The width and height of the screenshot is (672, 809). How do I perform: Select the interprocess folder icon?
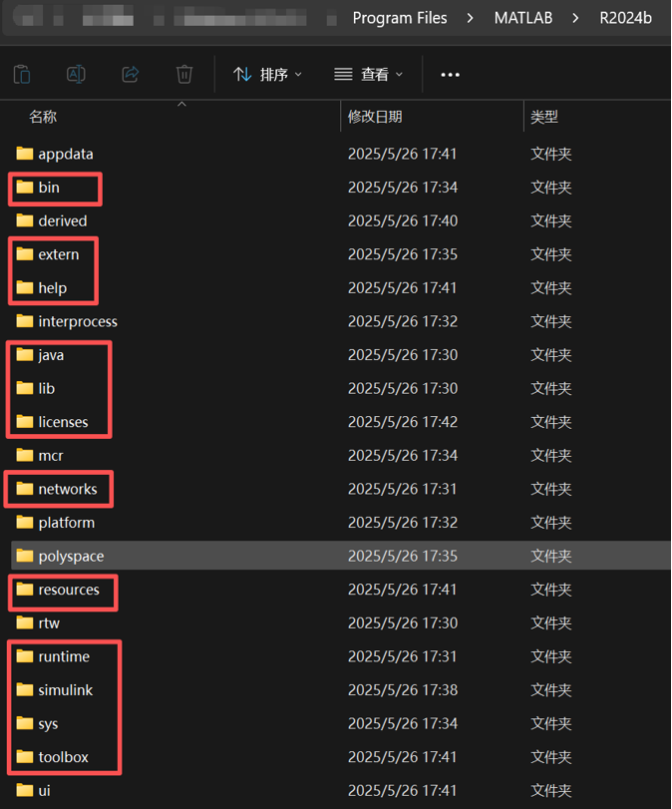click(24, 321)
